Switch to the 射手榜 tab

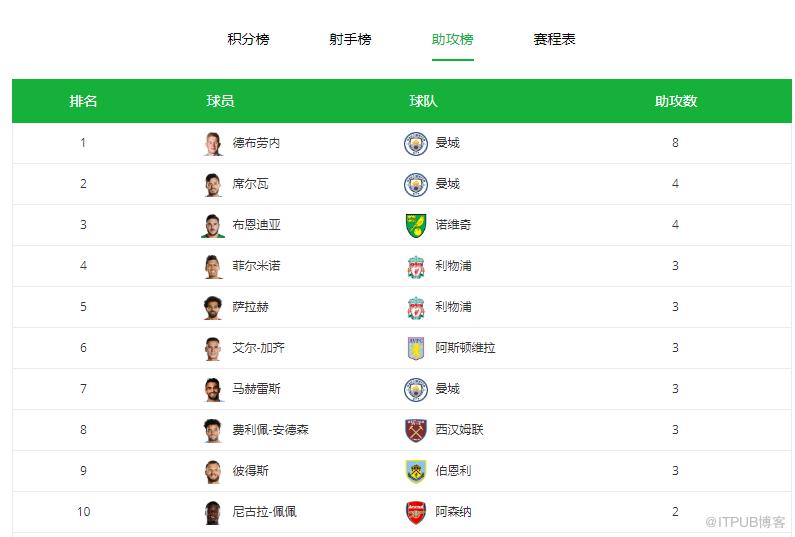click(x=350, y=39)
